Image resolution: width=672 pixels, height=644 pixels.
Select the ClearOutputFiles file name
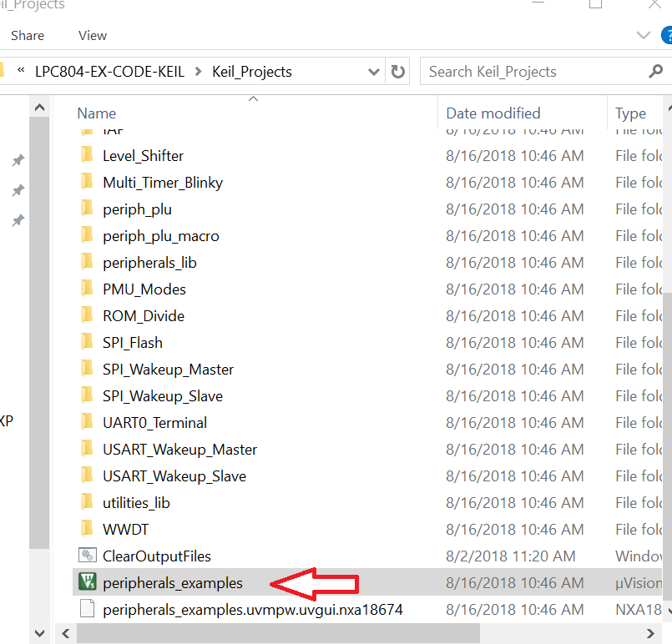click(x=157, y=556)
